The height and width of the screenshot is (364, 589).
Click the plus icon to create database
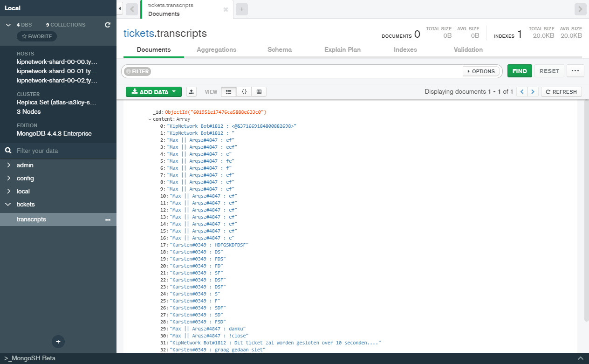coord(58,342)
